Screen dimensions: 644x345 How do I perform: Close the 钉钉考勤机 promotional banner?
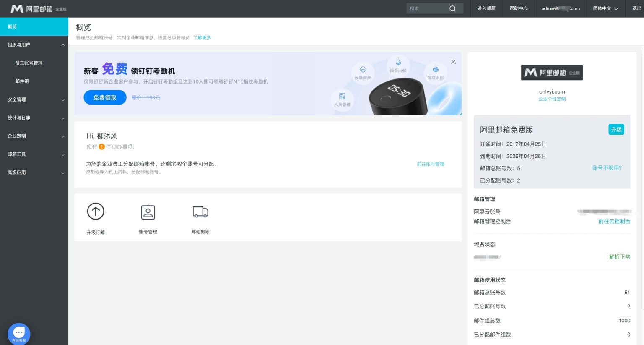pyautogui.click(x=453, y=62)
